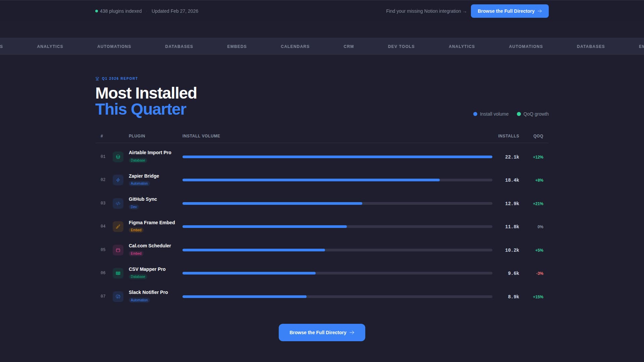Click the Dev tag under GitHub Sync
This screenshot has height=362, width=644.
coord(134,207)
